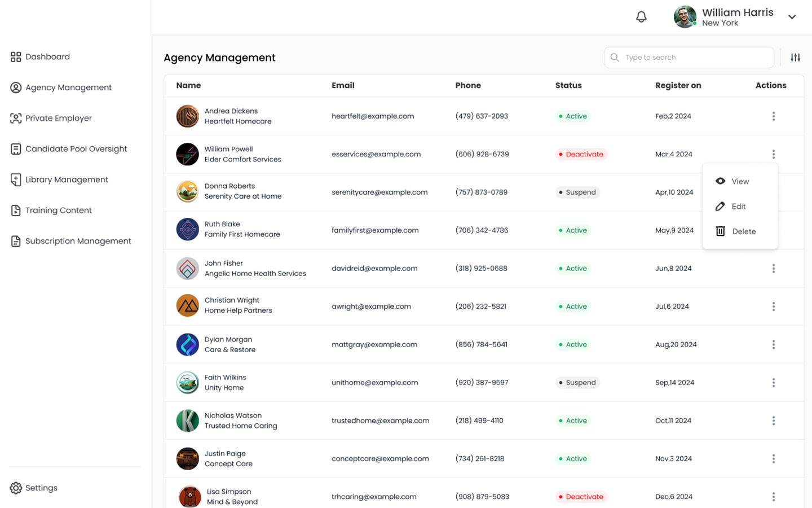
Task: Open actions menu for Heartfelt Homecare row
Action: pyautogui.click(x=774, y=116)
